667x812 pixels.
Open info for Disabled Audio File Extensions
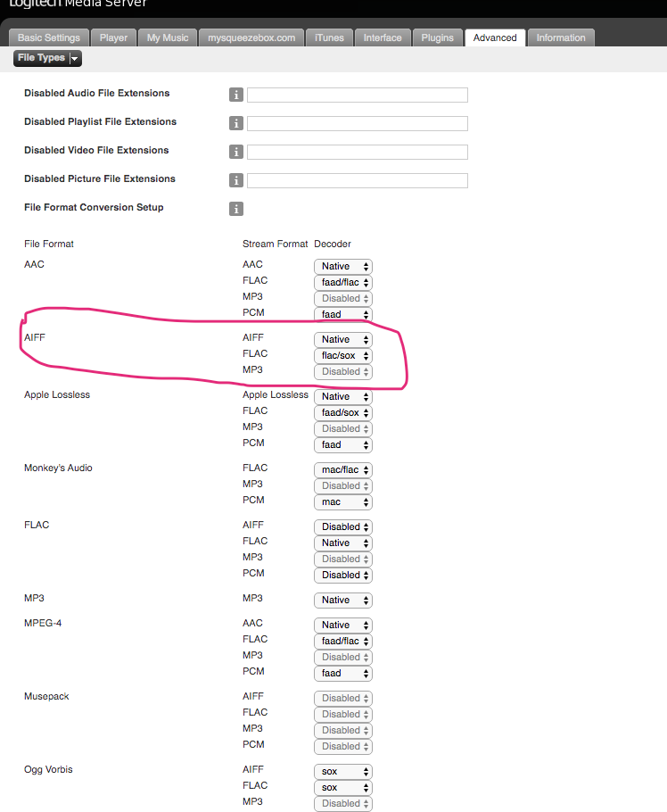click(236, 95)
